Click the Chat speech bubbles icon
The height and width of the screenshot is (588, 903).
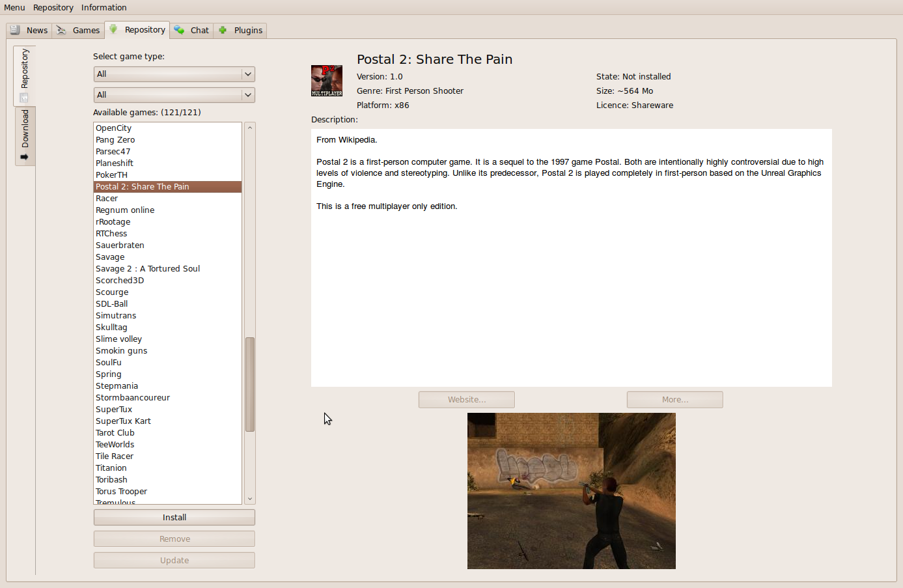(179, 30)
